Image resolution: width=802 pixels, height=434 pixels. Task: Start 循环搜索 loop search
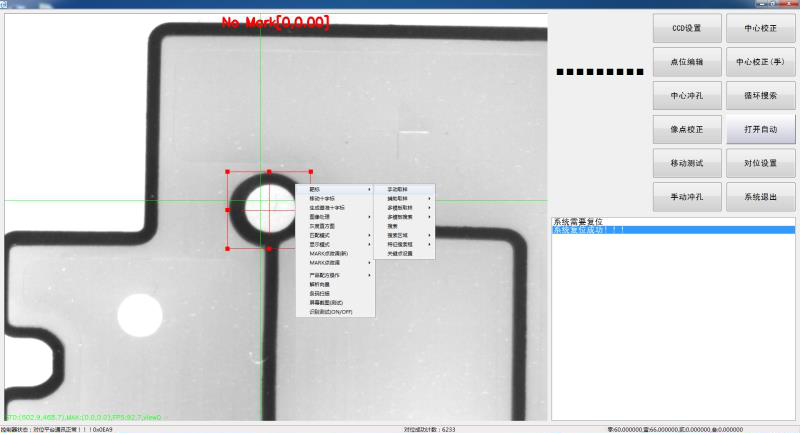pyautogui.click(x=760, y=96)
